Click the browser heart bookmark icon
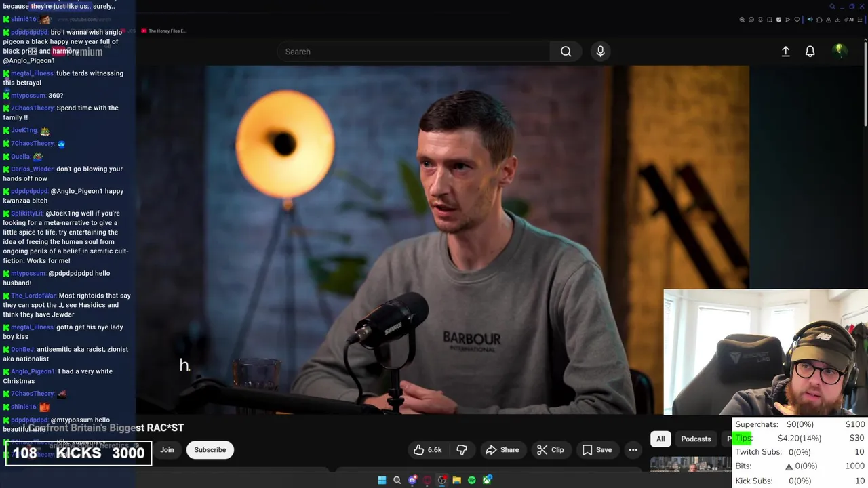This screenshot has height=488, width=868. pos(797,20)
